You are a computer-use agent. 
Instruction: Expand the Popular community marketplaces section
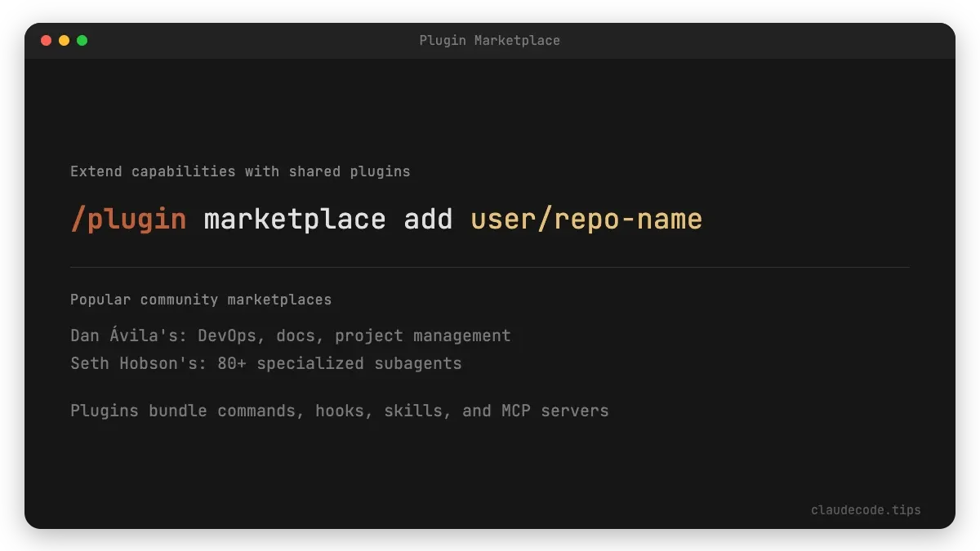click(201, 300)
